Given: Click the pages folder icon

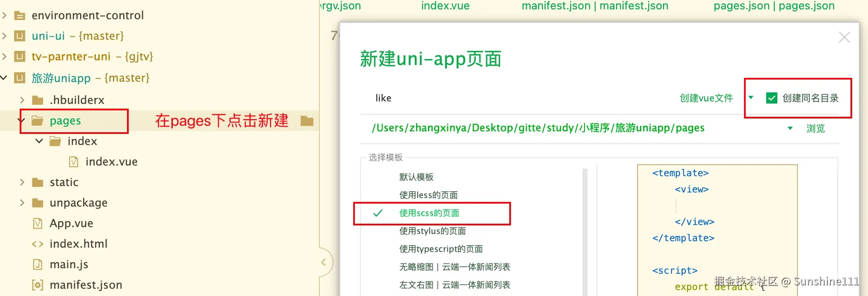Looking at the screenshot, I should (x=38, y=121).
